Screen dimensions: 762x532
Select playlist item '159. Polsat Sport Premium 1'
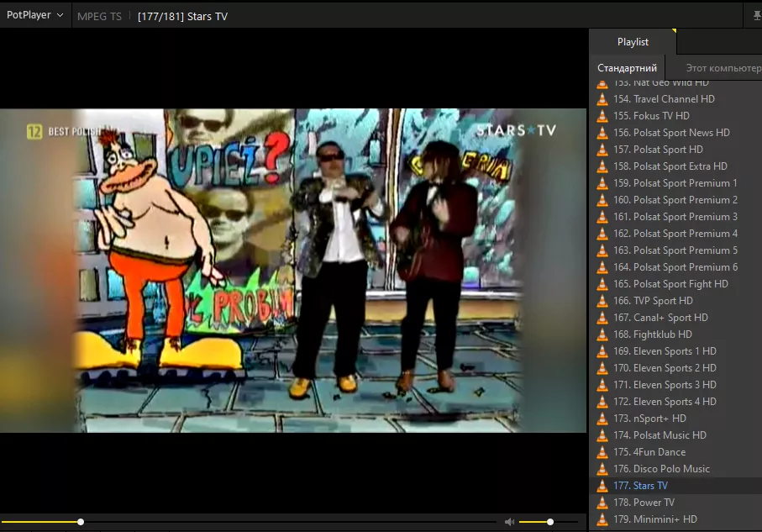coord(675,183)
